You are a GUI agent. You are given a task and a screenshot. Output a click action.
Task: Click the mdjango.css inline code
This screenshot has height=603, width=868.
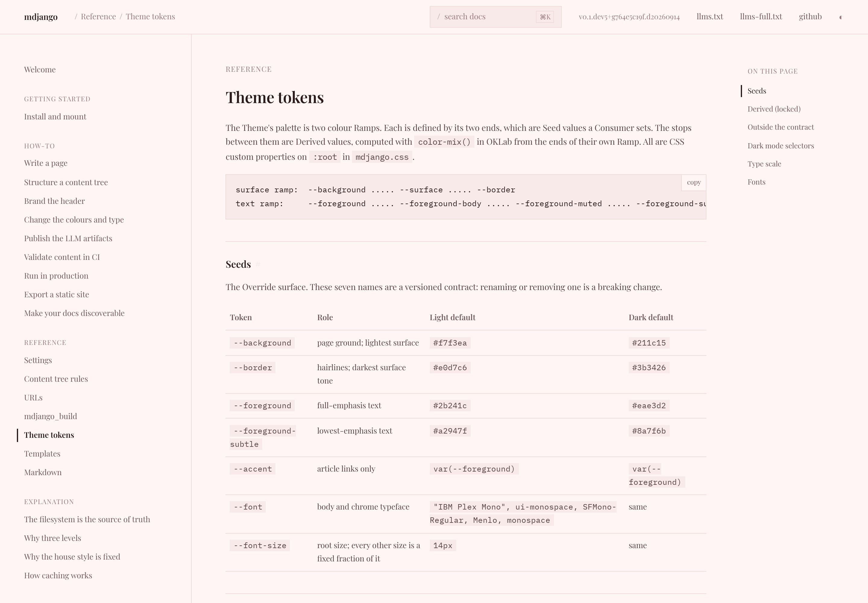(x=382, y=157)
